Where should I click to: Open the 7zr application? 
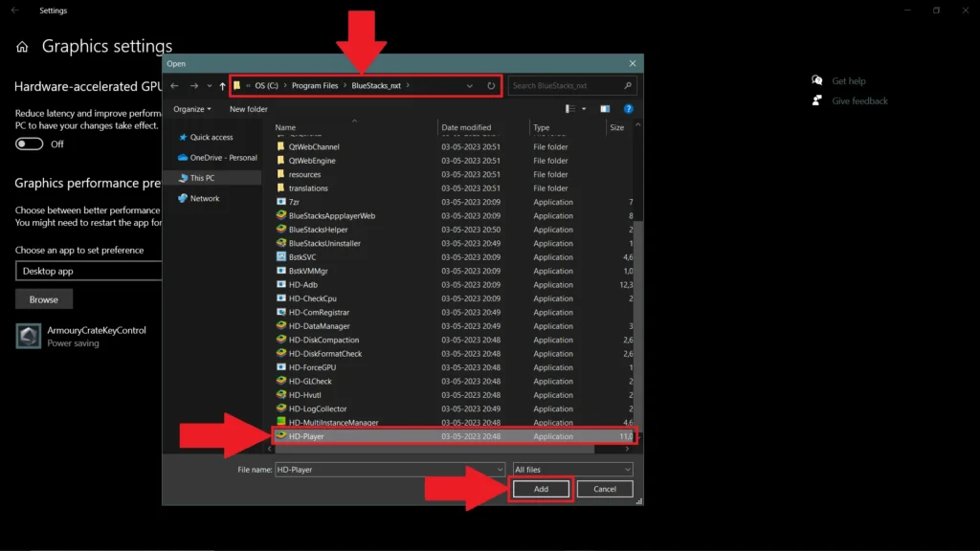(x=292, y=202)
